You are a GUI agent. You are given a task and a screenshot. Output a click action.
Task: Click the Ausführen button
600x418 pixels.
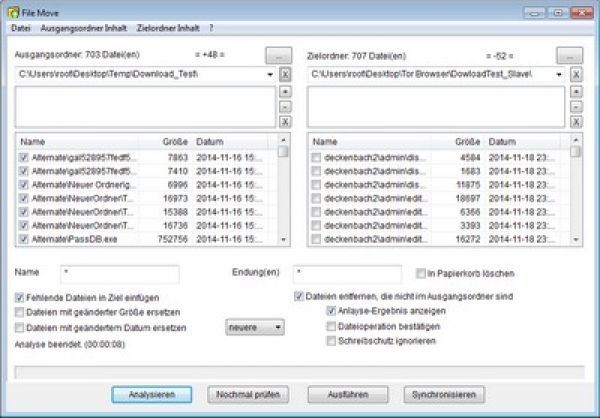pos(348,395)
